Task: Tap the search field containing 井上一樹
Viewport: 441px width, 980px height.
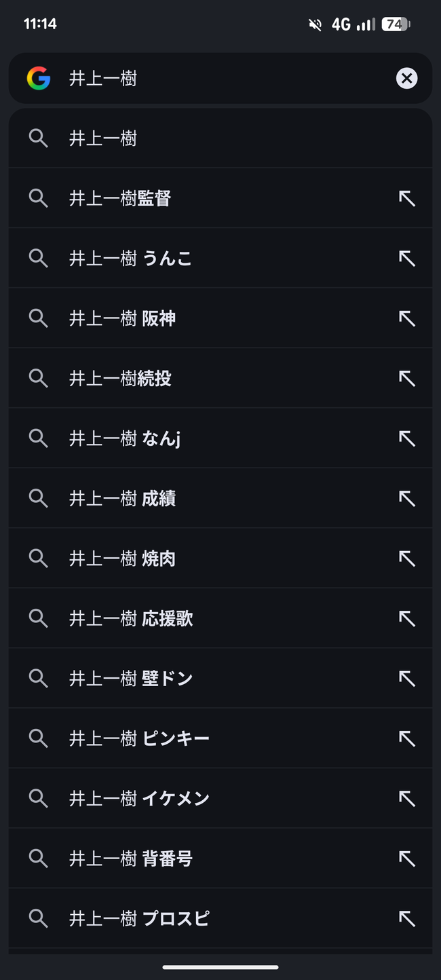Action: coord(220,79)
